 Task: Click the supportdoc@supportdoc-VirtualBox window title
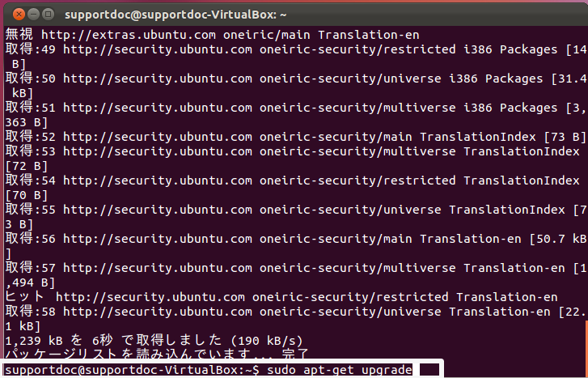tap(176, 15)
